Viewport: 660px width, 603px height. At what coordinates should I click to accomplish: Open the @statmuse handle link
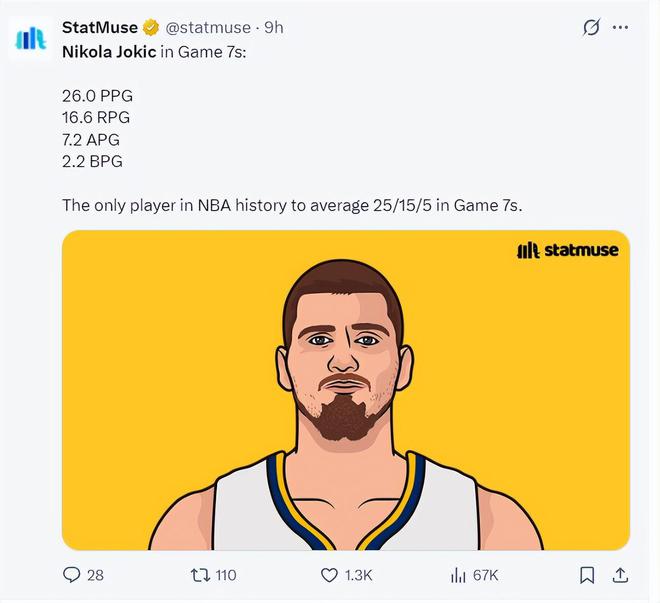208,28
